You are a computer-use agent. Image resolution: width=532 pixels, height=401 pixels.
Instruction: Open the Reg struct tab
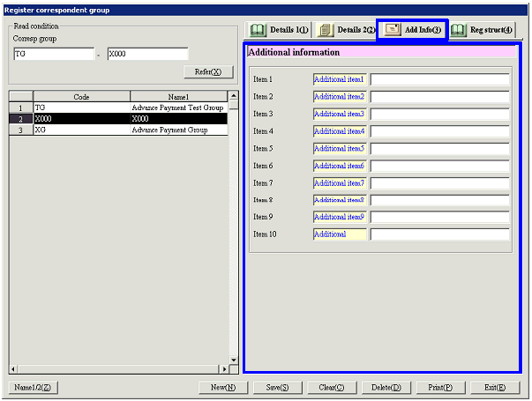(483, 30)
